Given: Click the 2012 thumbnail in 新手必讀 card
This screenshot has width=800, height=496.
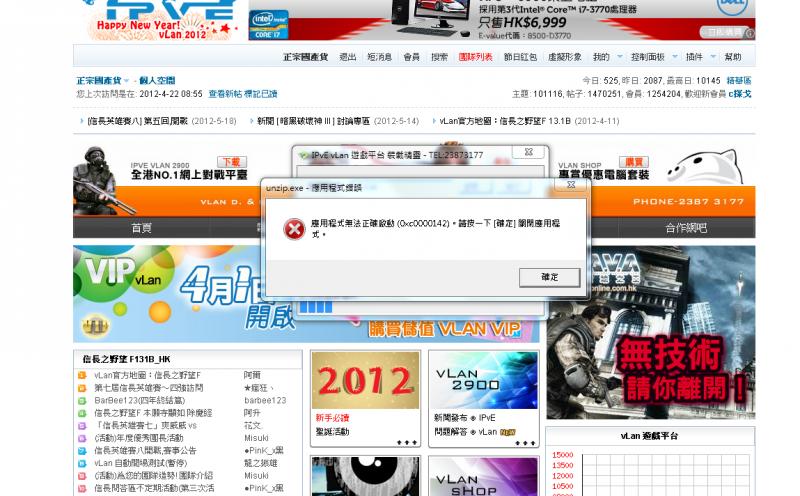Looking at the screenshot, I should tap(365, 380).
